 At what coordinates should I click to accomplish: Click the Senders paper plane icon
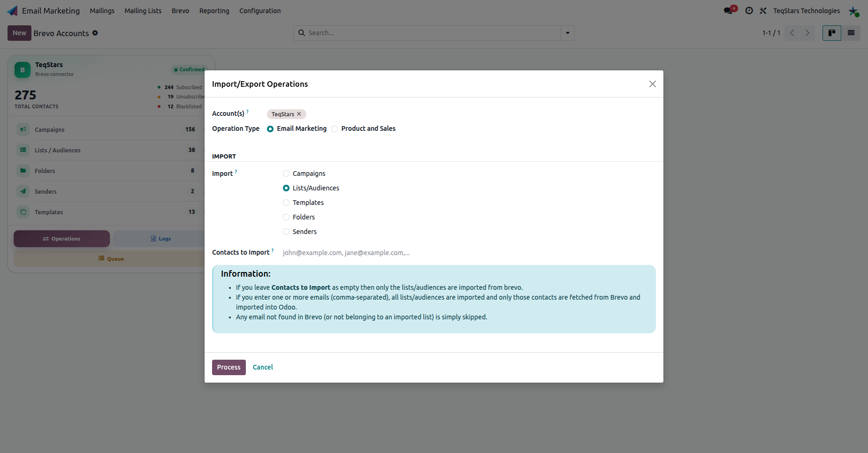point(23,191)
